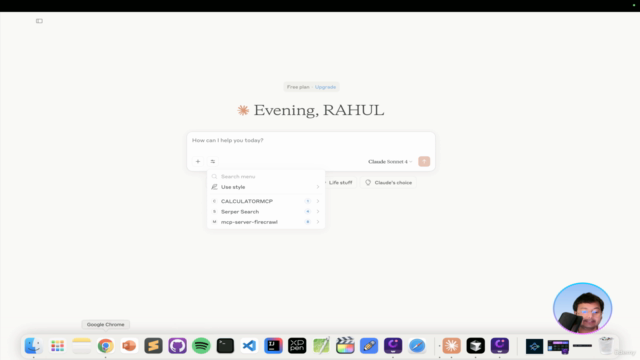Expand the mcp-server-firecrawl chevron arrow
This screenshot has height=360, width=640.
[318, 222]
